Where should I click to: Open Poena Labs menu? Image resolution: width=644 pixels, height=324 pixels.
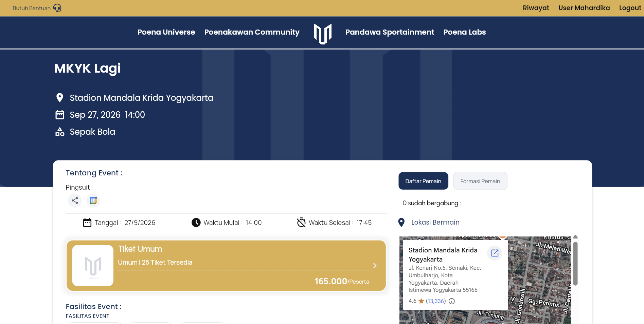465,32
